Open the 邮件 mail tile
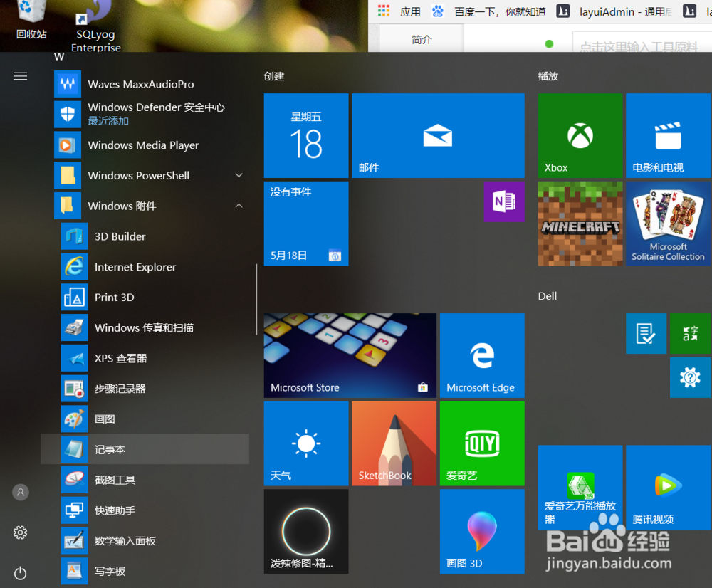Viewport: 712px width, 588px height. [x=438, y=135]
